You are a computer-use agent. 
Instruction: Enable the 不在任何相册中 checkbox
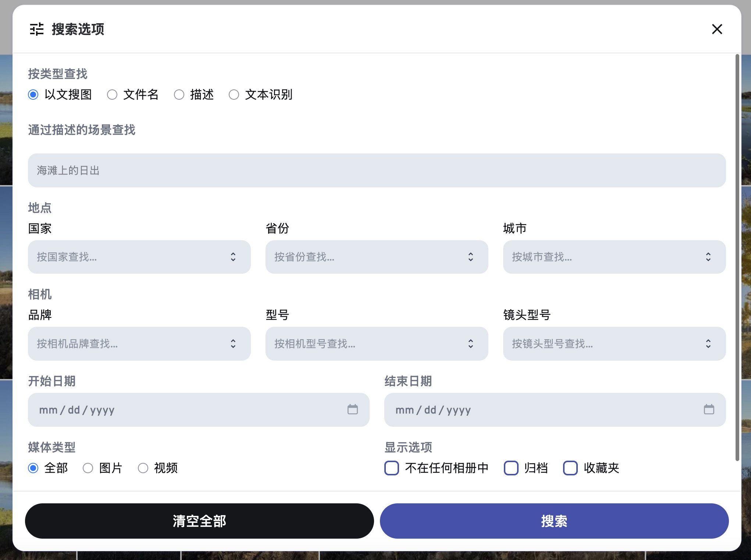click(x=392, y=468)
